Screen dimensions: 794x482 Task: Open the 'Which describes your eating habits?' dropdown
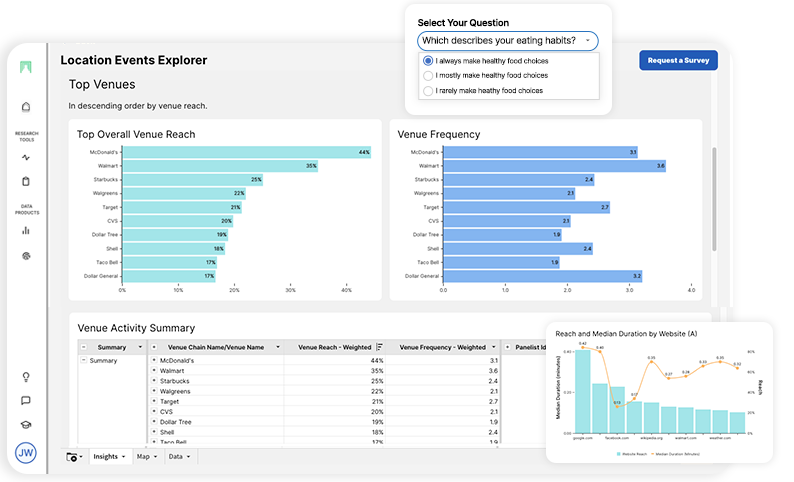(x=507, y=41)
